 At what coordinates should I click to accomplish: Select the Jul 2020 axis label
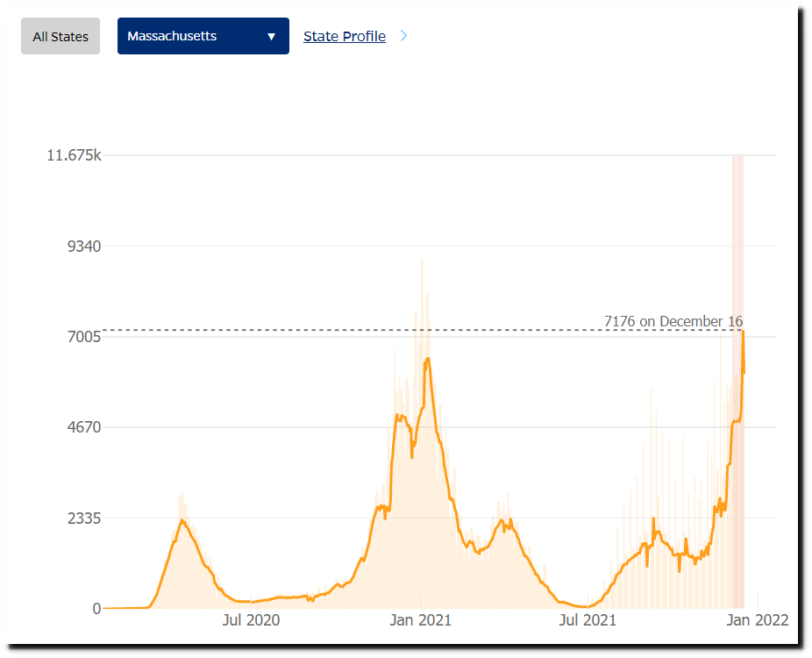[251, 620]
